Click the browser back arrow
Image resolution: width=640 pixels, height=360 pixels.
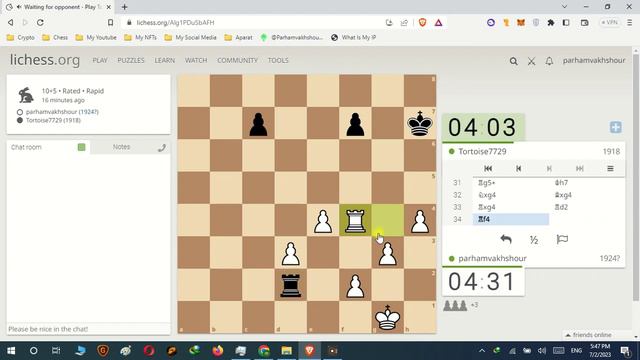coord(11,22)
